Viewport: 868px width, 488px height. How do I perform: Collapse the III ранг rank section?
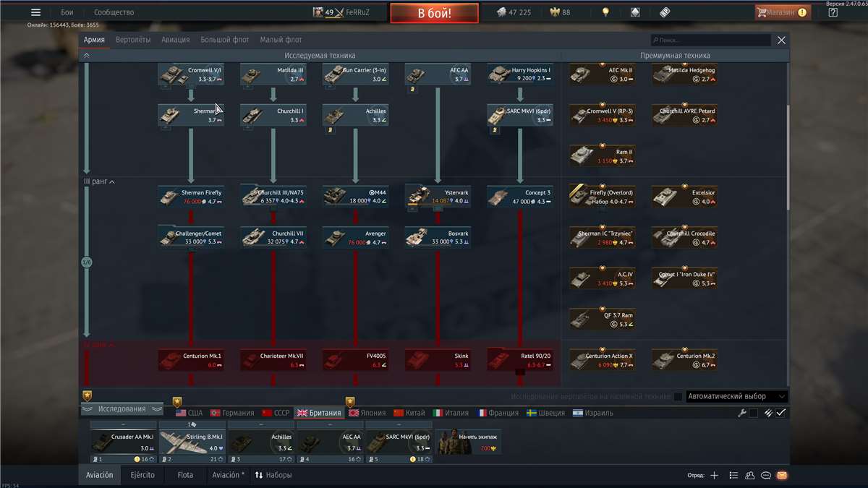pyautogui.click(x=99, y=181)
